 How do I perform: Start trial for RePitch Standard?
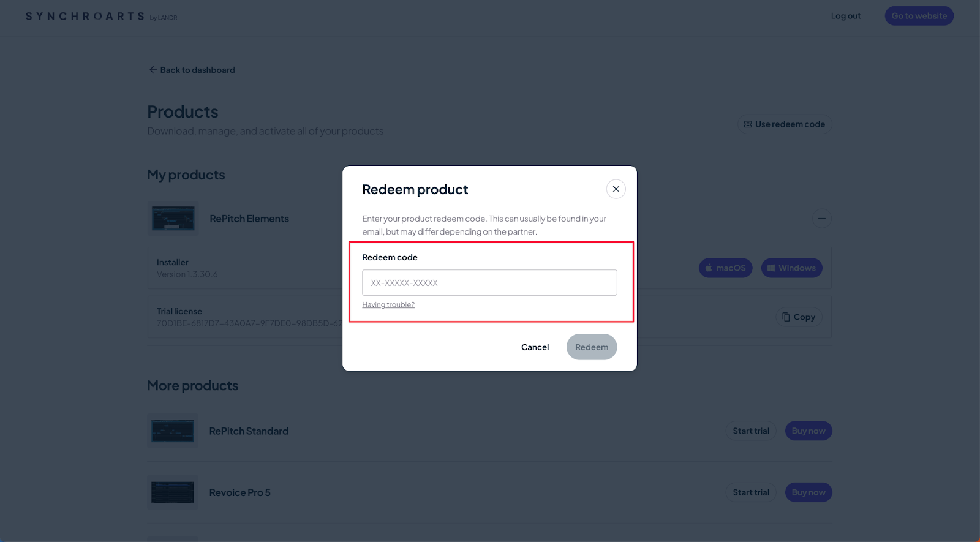[751, 431]
